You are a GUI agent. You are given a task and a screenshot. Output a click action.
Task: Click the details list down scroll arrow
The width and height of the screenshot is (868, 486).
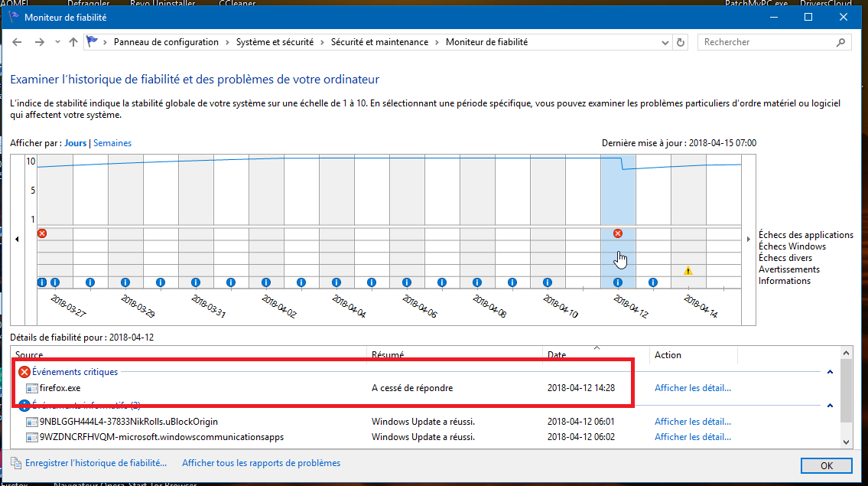pos(846,442)
